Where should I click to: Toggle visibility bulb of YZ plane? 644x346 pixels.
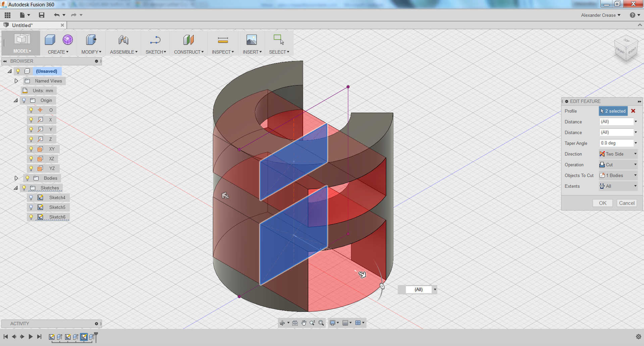(x=31, y=168)
